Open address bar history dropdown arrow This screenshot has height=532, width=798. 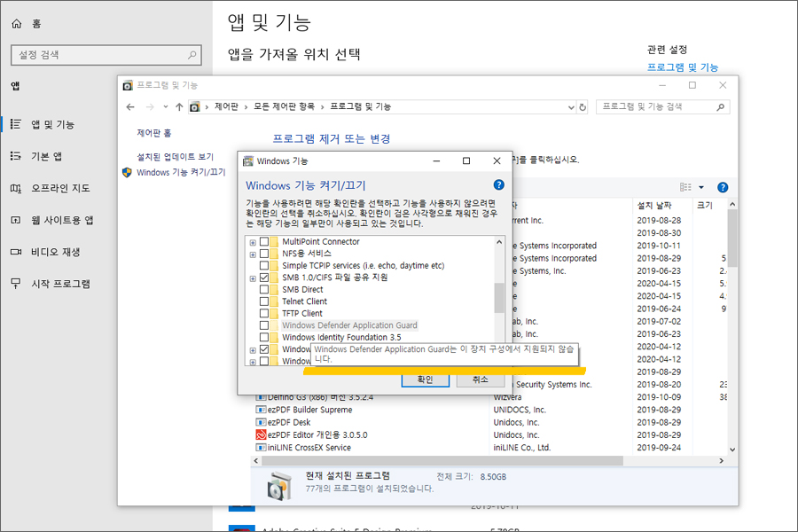coord(571,107)
